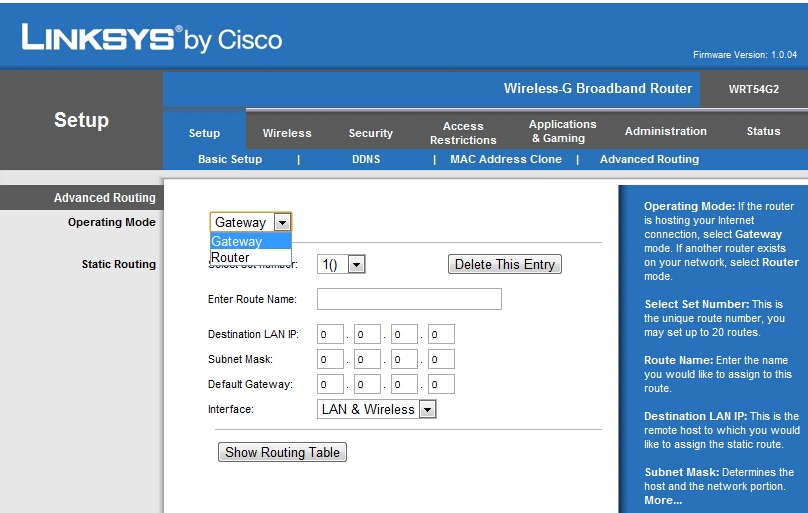Click the Select Set Number help paragraph
The image size is (808, 513).
click(714, 318)
